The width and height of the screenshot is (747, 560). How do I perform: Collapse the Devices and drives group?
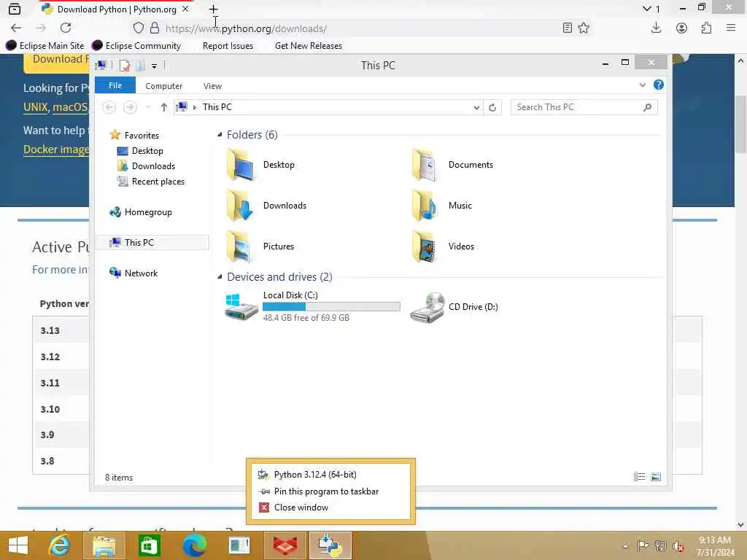click(220, 276)
